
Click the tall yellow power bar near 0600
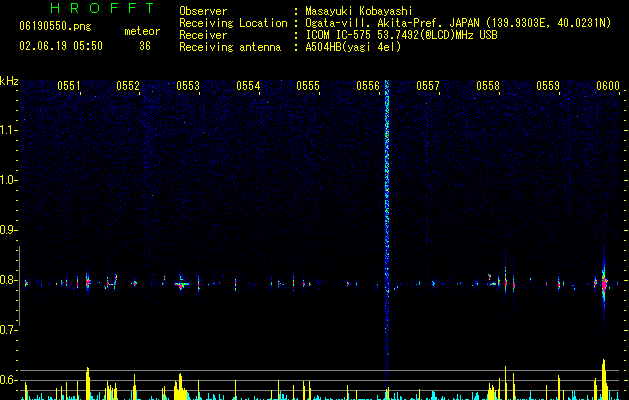click(604, 380)
